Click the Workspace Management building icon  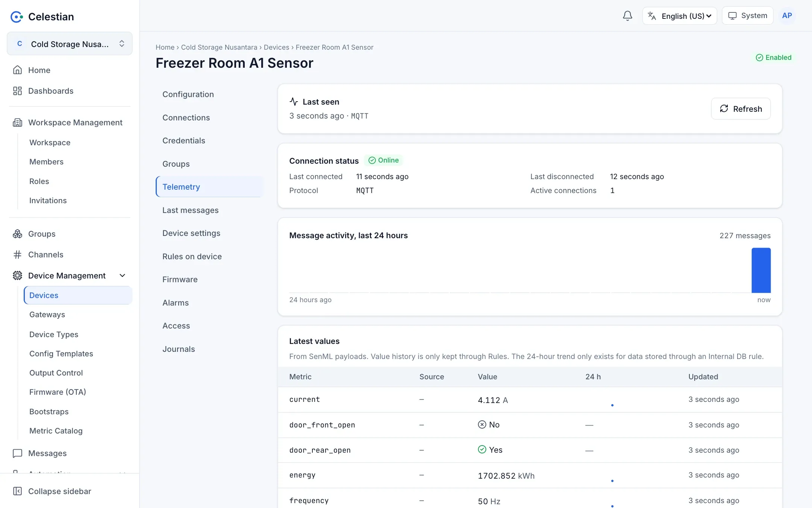click(x=17, y=122)
